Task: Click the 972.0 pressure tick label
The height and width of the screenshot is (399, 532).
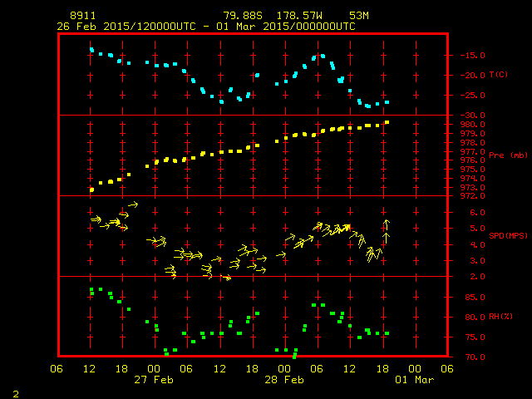Action: [473, 196]
